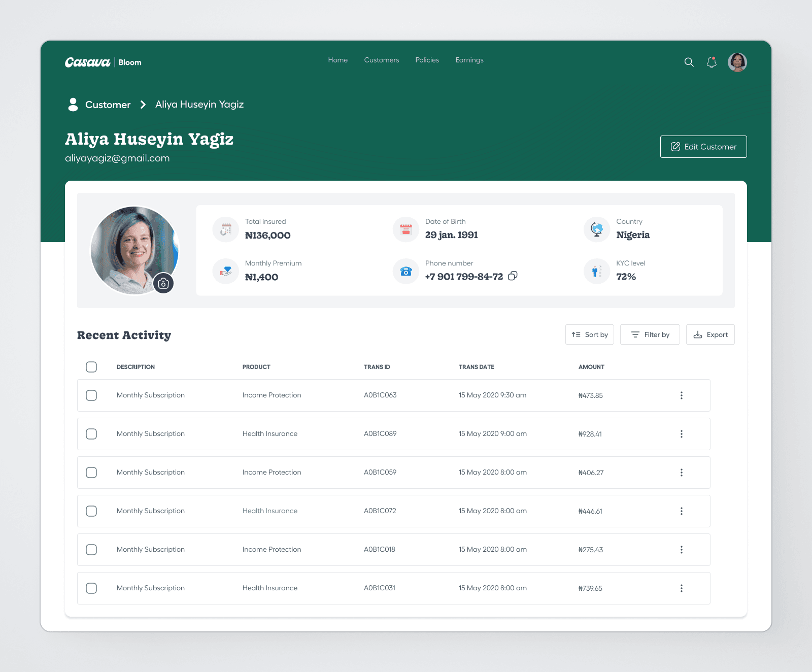Viewport: 812px width, 672px height.
Task: Toggle the select-all checkbox in table header
Action: [x=91, y=367]
